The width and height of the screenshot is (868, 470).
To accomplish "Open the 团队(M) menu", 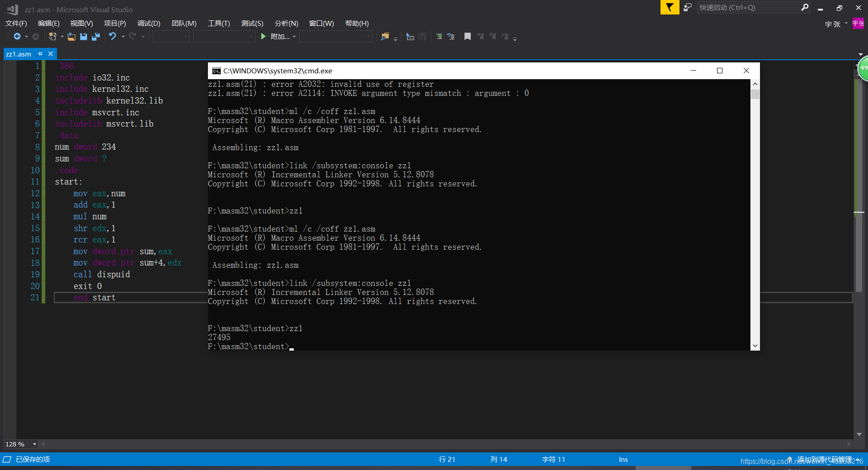I will (x=184, y=24).
